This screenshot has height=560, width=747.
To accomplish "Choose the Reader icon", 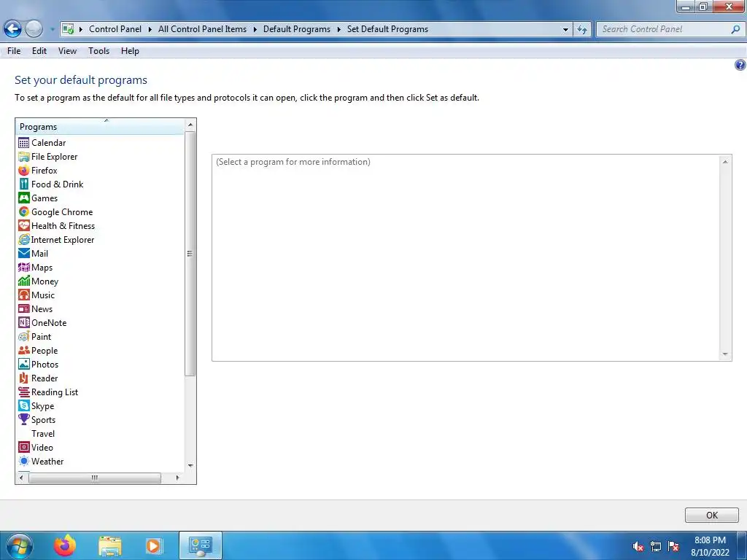I will tap(23, 378).
